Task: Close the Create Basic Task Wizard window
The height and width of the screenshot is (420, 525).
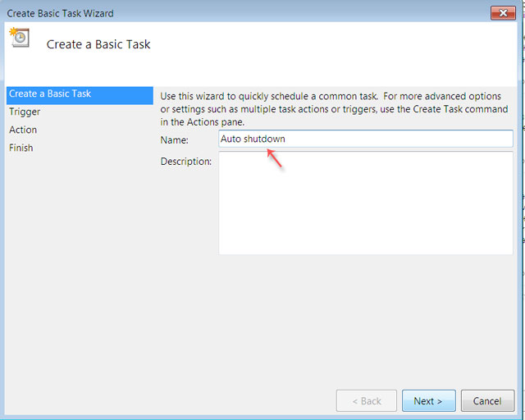Action: pyautogui.click(x=502, y=12)
